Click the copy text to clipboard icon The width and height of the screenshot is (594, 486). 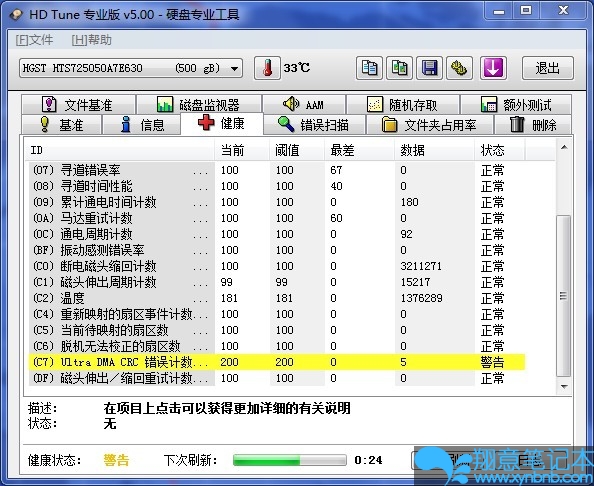pos(369,68)
